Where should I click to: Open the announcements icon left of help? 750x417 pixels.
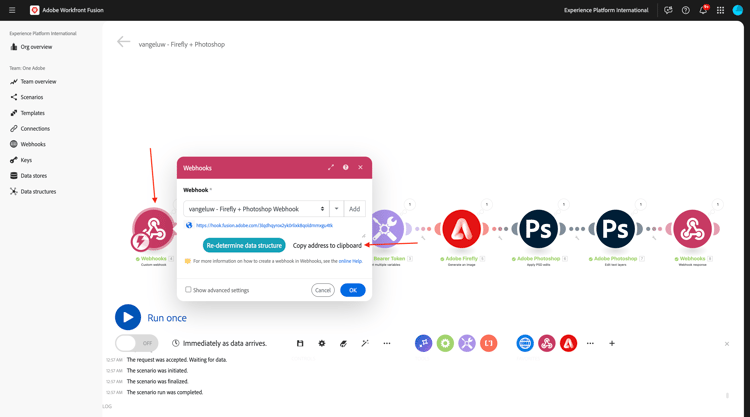[668, 10]
